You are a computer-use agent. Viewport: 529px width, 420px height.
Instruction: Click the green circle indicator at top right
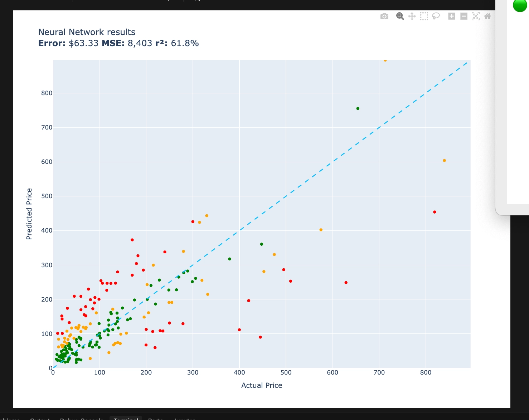520,5
